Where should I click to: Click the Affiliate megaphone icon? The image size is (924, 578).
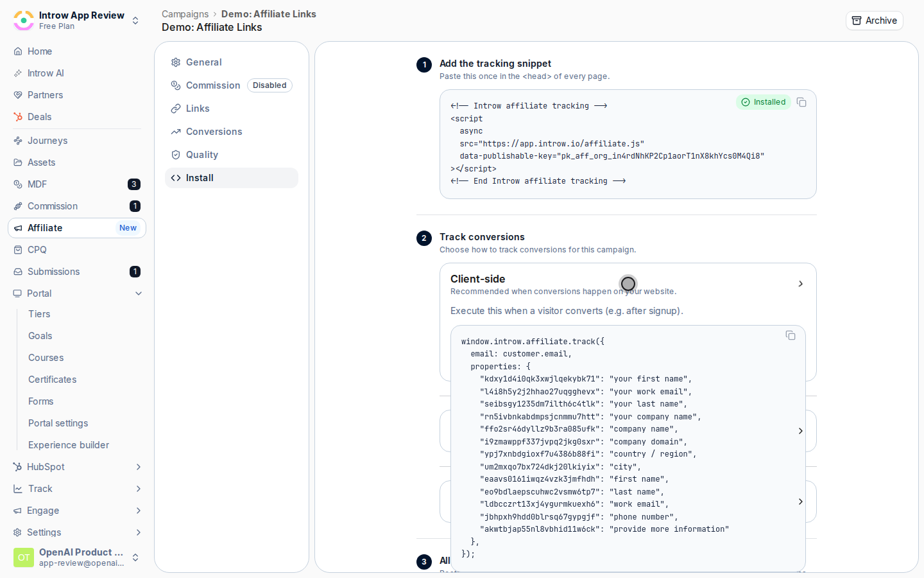point(18,228)
